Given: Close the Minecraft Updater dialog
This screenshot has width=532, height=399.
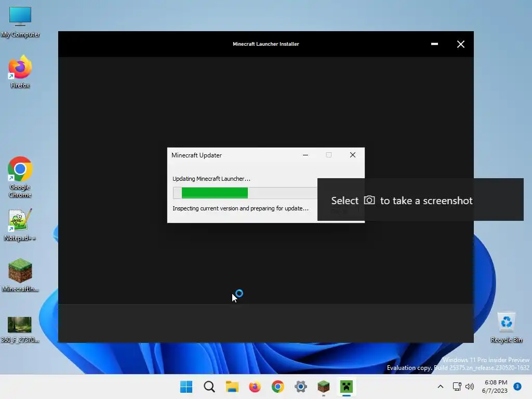Looking at the screenshot, I should pos(353,155).
